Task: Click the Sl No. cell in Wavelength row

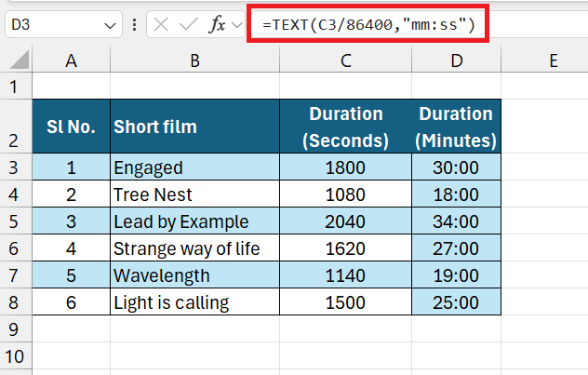Action: point(72,275)
